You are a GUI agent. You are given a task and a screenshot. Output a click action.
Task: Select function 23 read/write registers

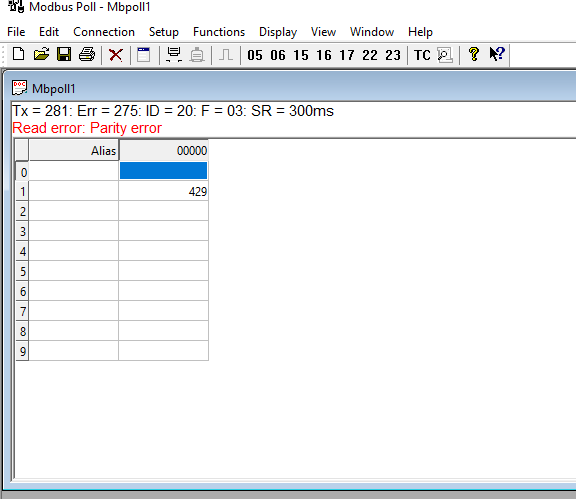(393, 55)
